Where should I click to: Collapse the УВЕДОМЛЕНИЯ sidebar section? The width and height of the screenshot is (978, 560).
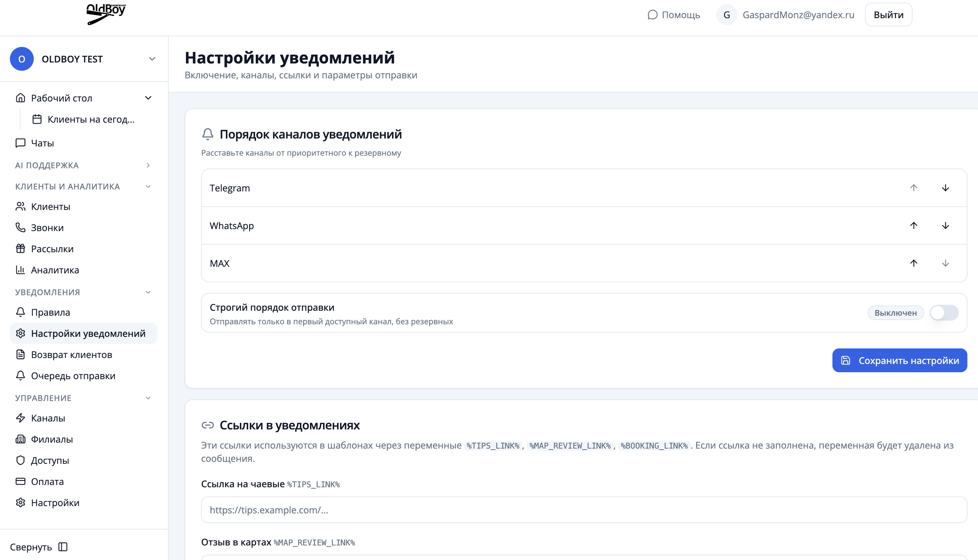148,292
